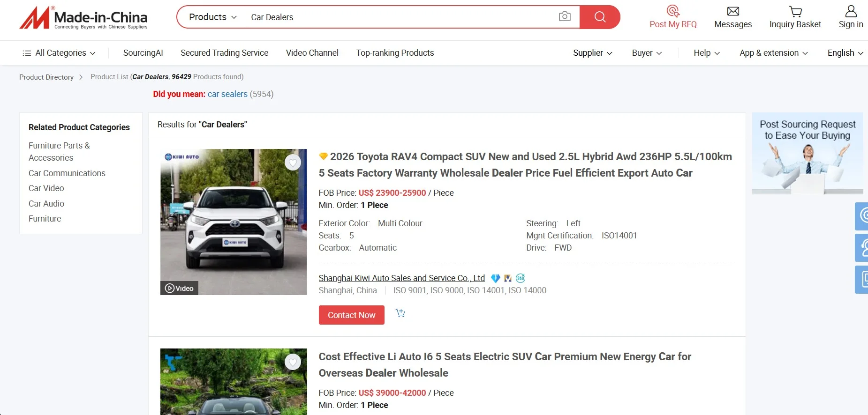Click the top floating sidebar icon

[861, 216]
